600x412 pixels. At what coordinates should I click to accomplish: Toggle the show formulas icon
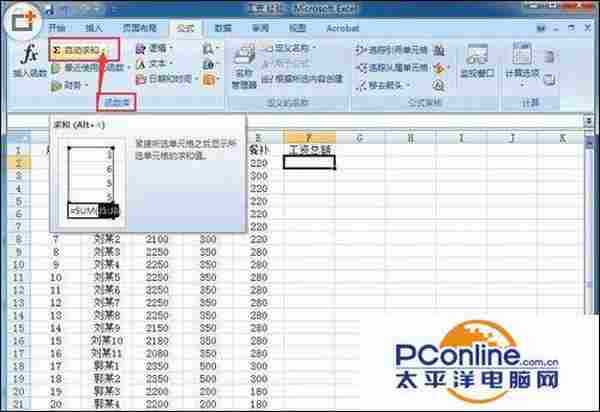439,50
